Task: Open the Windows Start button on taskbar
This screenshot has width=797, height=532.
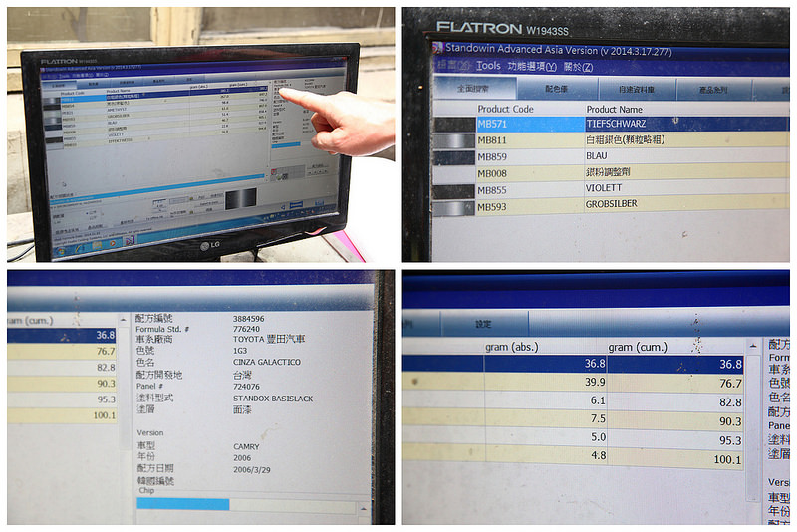Action: click(62, 251)
